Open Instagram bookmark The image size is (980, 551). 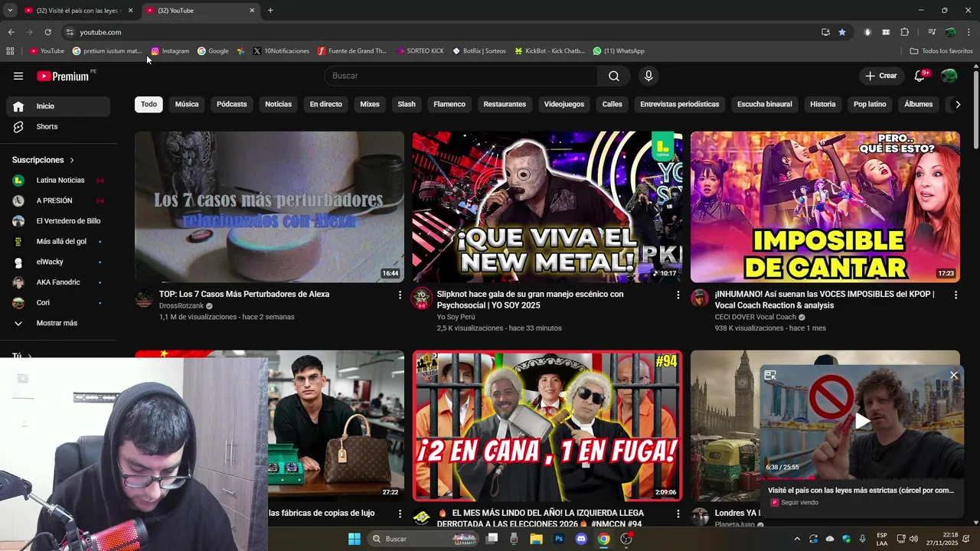click(x=170, y=51)
